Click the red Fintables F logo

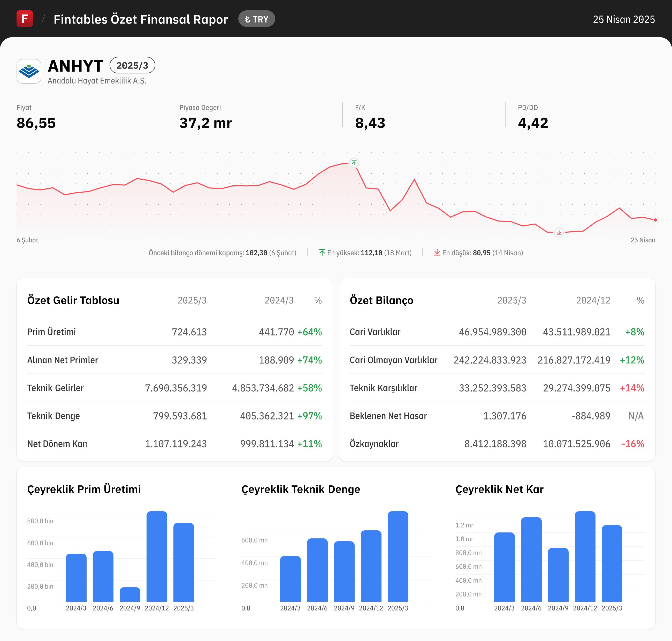click(x=25, y=18)
